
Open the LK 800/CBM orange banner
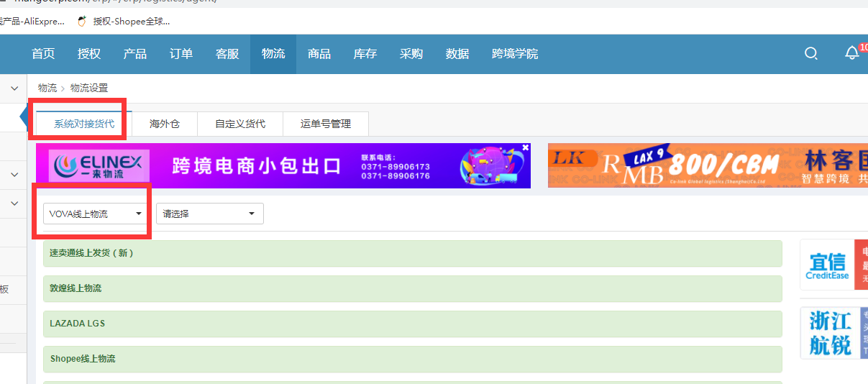[708, 165]
